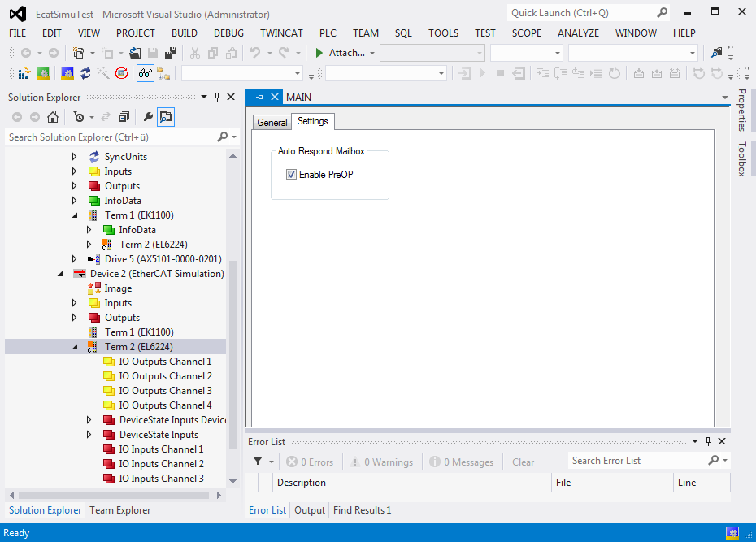
Task: Click the Toggle Free Run red circle icon
Action: [x=121, y=74]
